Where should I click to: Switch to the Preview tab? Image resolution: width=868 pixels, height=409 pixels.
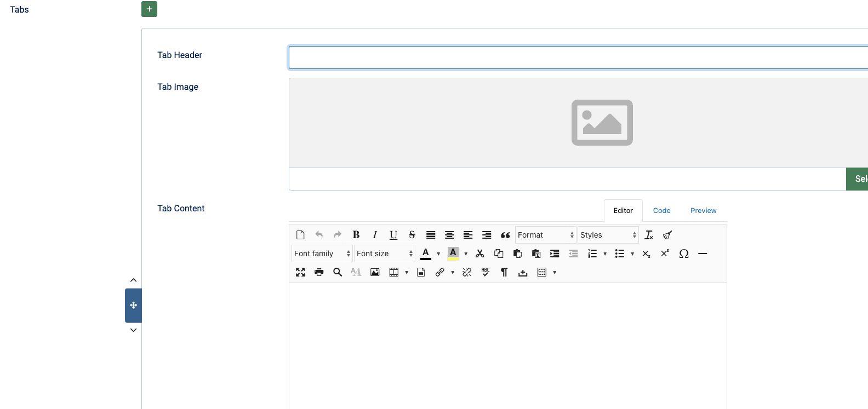click(x=703, y=211)
